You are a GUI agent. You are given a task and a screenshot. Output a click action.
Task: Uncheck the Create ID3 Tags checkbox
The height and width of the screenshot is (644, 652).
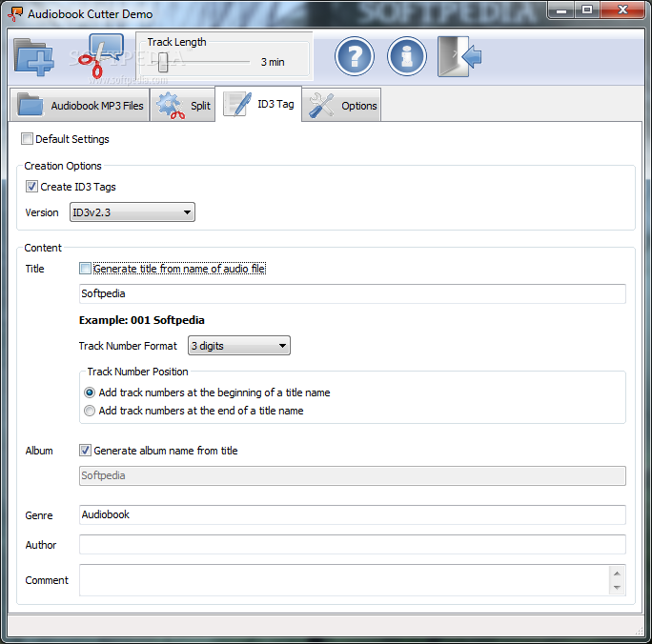pos(31,186)
